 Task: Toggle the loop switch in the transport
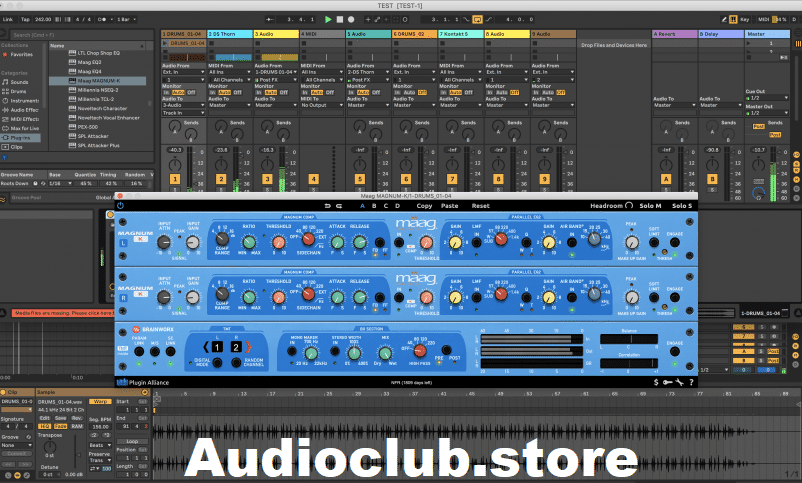[477, 19]
